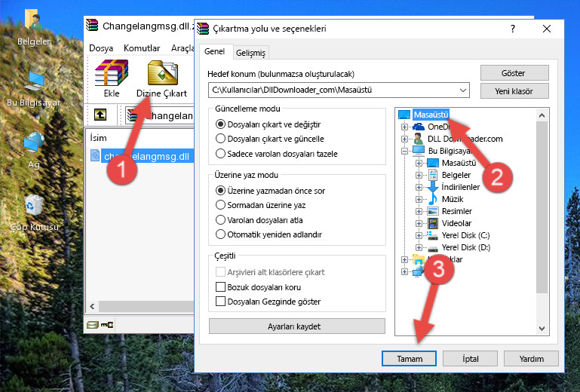The image size is (580, 392).
Task: Go up one folder level in WinRAR
Action: click(x=100, y=115)
